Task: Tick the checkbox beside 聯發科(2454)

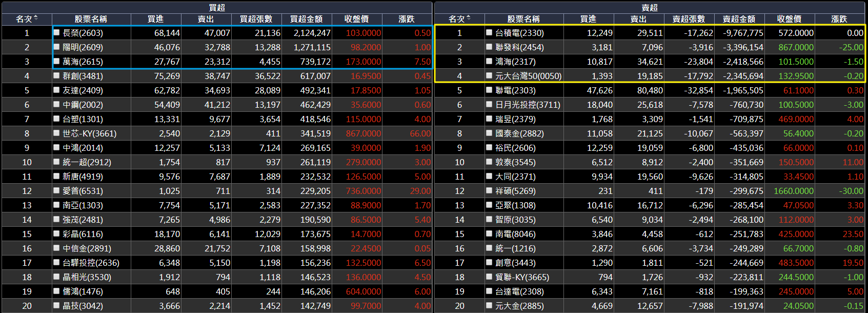Action: point(489,47)
